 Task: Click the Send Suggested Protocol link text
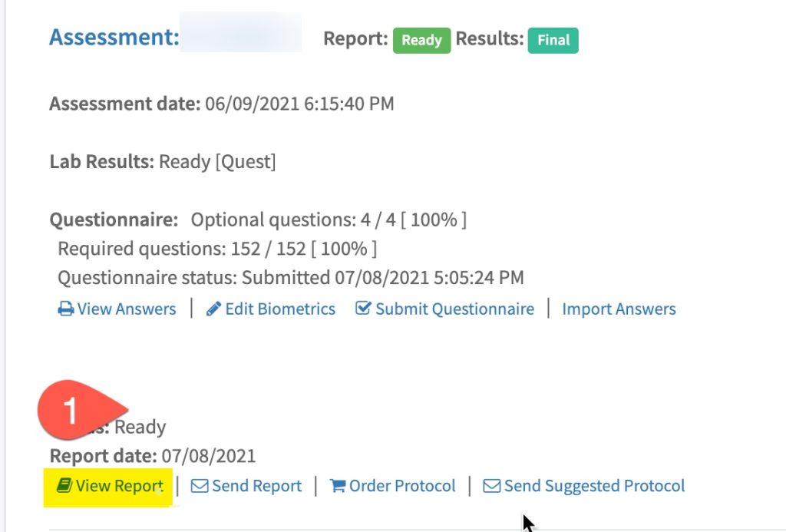594,486
